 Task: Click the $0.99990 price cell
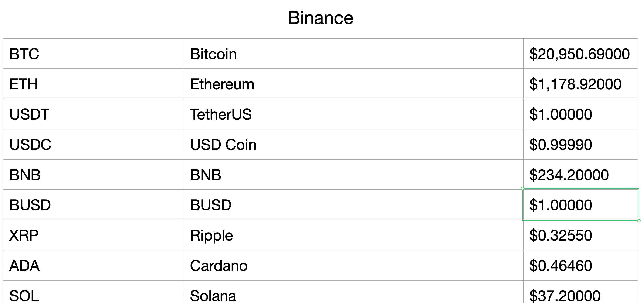[x=580, y=145]
